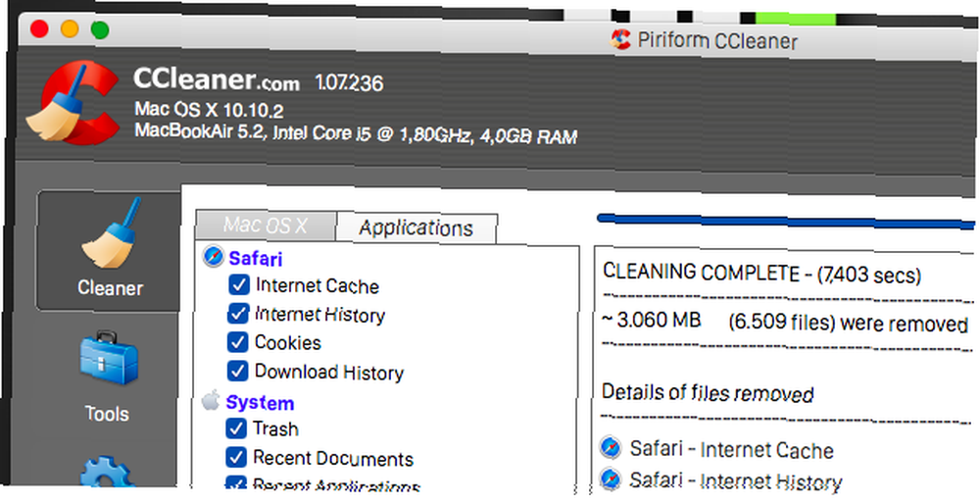The height and width of the screenshot is (504, 980).
Task: Open the Tools toolbox section
Action: point(108,377)
